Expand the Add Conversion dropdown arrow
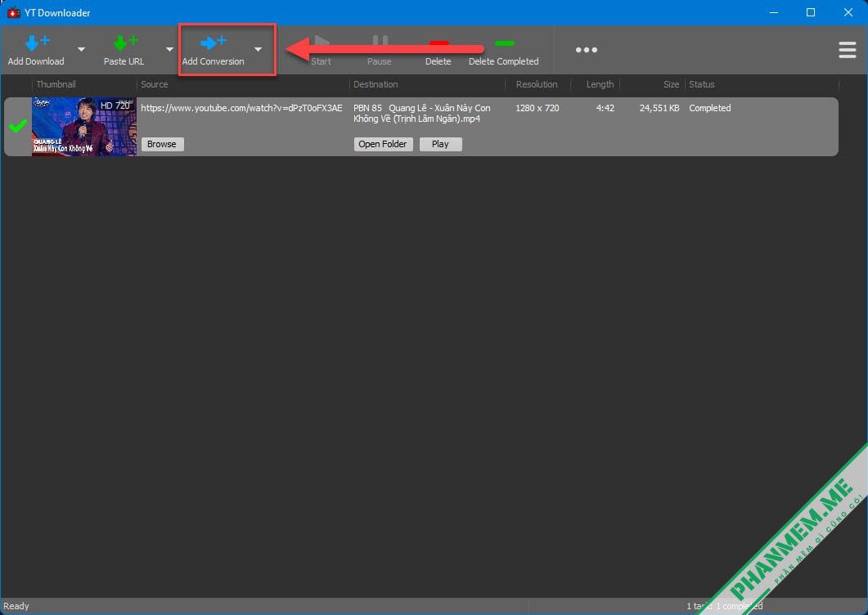Screen dimensions: 868x615 258,49
